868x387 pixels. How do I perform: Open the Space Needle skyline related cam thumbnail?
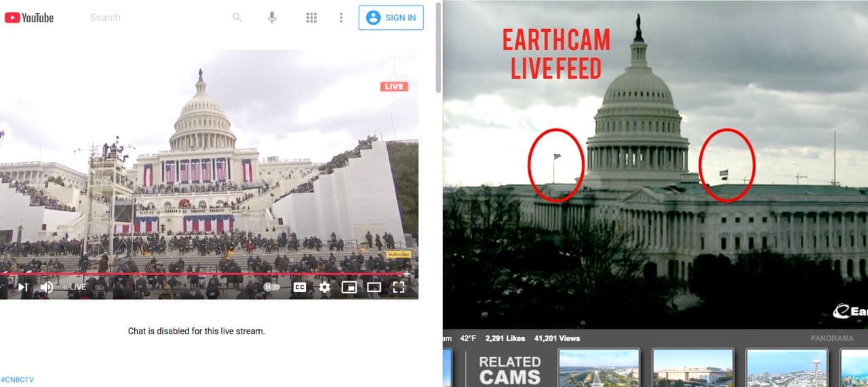click(x=787, y=367)
